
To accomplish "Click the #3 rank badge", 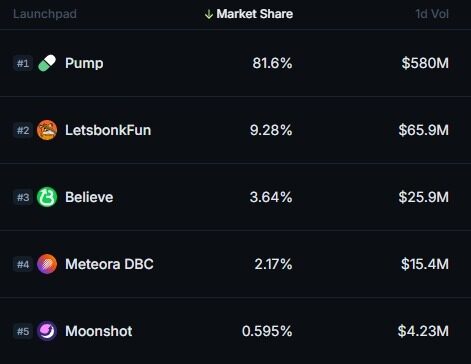I will (x=23, y=197).
